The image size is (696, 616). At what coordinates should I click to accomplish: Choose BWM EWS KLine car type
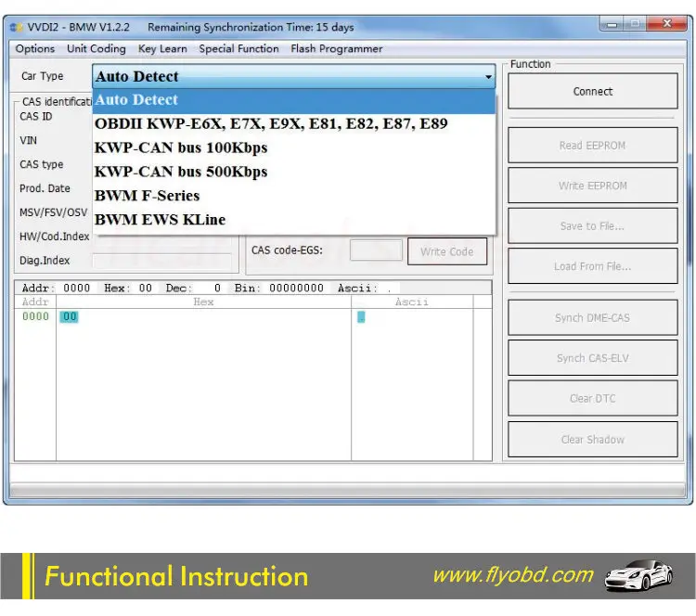pos(294,220)
